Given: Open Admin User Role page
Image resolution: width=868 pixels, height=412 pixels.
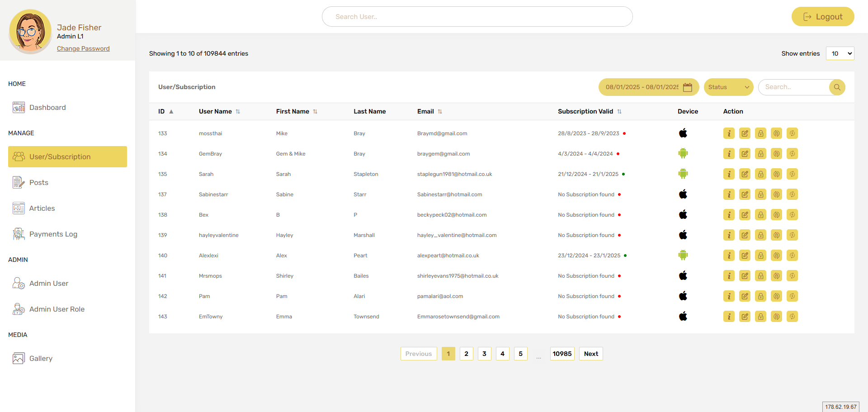Looking at the screenshot, I should [67, 309].
